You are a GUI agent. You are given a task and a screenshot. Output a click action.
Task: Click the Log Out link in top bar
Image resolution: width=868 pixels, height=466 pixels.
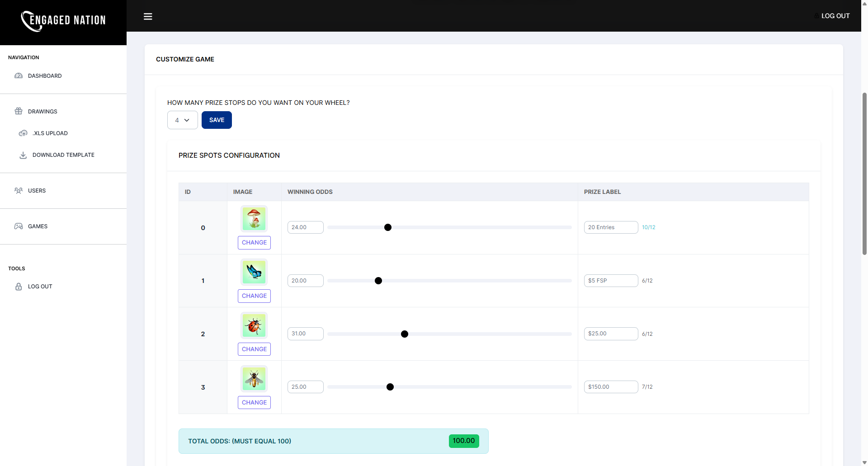[835, 16]
